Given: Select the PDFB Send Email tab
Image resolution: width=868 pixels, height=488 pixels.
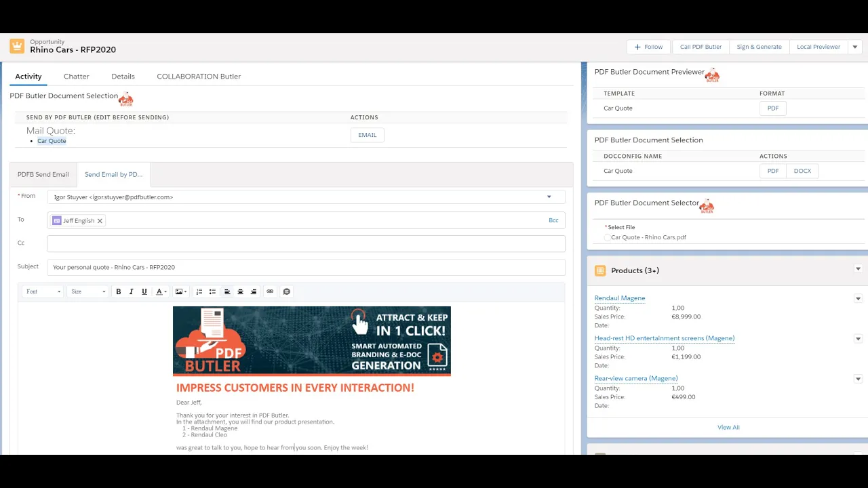Looking at the screenshot, I should pyautogui.click(x=43, y=175).
